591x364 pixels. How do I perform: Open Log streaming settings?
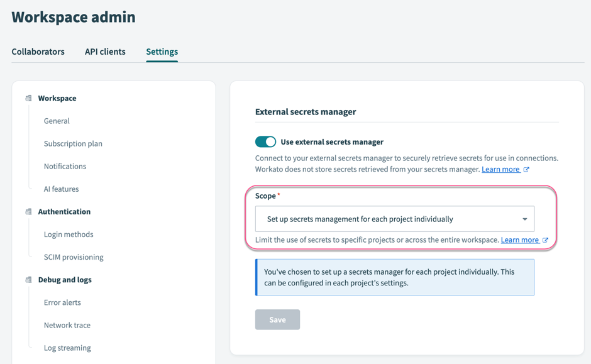(x=67, y=347)
